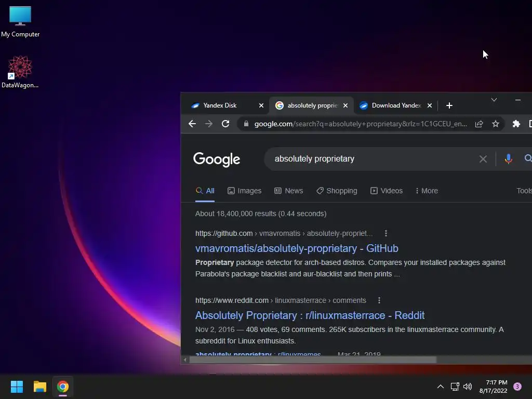
Task: Open Absolutely Proprietary r/linuxmasterrace Reddit link
Action: (x=310, y=315)
